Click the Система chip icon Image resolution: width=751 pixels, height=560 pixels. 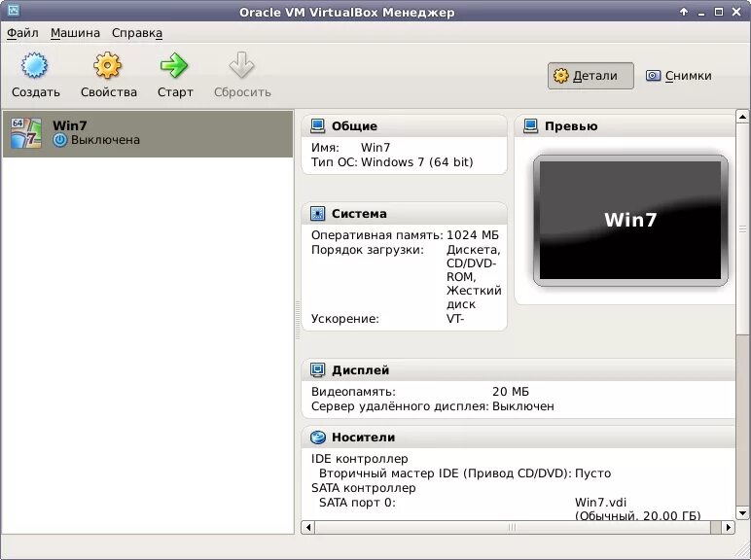tap(317, 214)
